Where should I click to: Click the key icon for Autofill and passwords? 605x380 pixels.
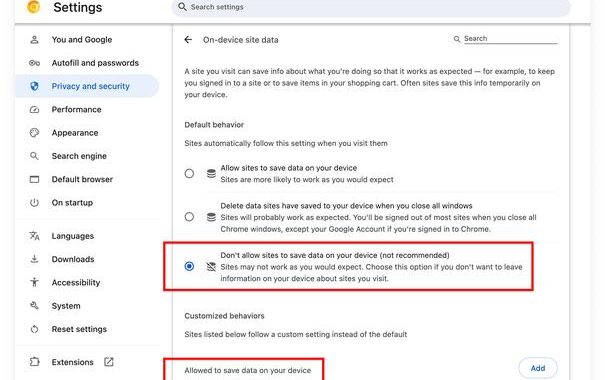[x=34, y=63]
